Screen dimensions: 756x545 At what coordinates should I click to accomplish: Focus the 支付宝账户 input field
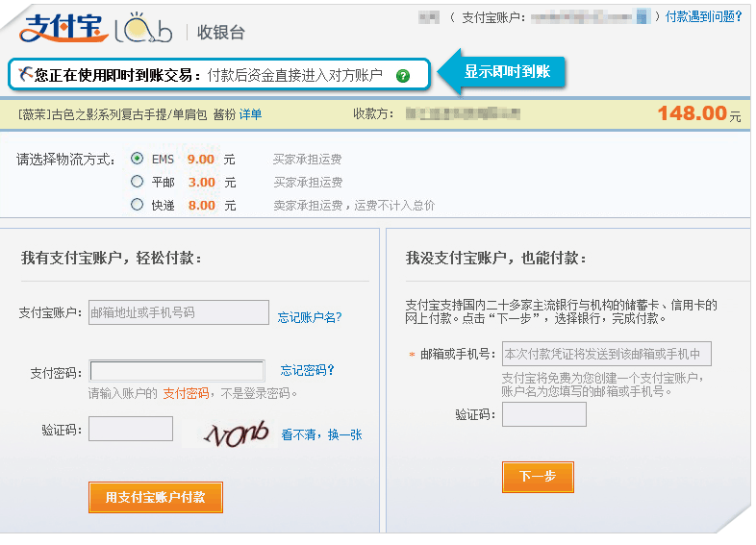click(179, 312)
